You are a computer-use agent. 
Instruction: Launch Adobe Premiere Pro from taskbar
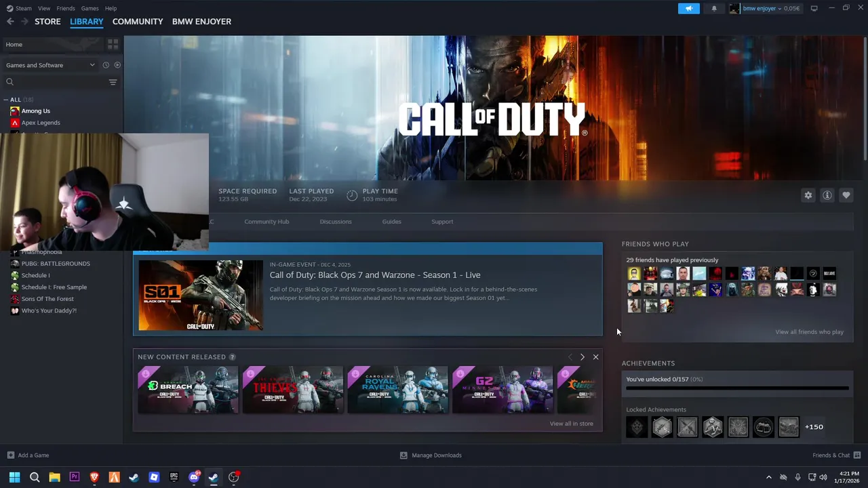click(x=75, y=477)
